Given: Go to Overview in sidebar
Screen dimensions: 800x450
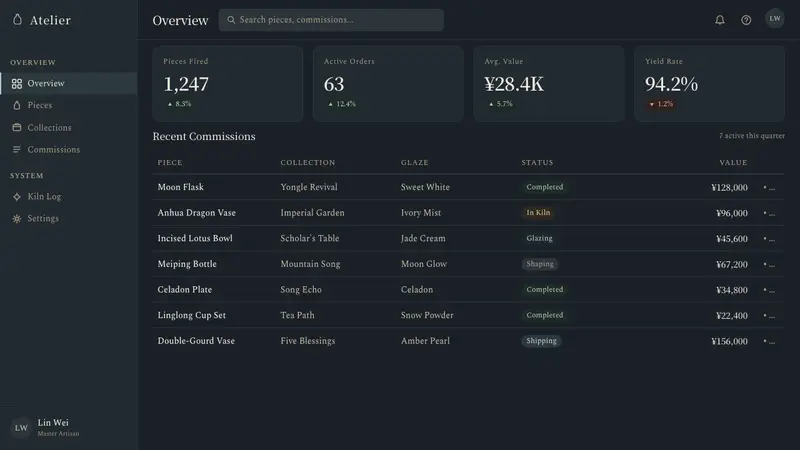Looking at the screenshot, I should coord(68,83).
